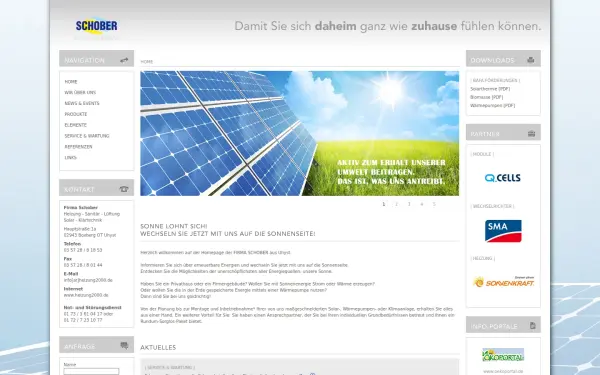Click the 'Wechselrichter' partner category label

[x=492, y=206]
